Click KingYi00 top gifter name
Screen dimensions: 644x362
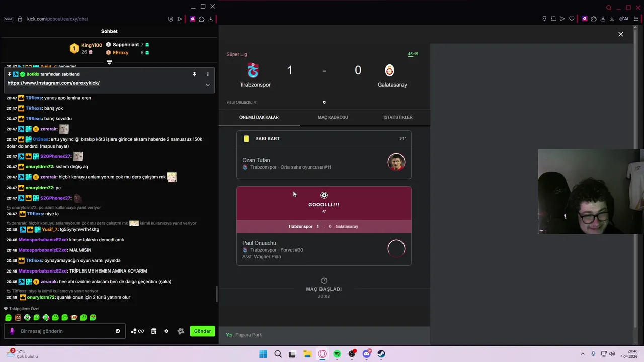(92, 45)
